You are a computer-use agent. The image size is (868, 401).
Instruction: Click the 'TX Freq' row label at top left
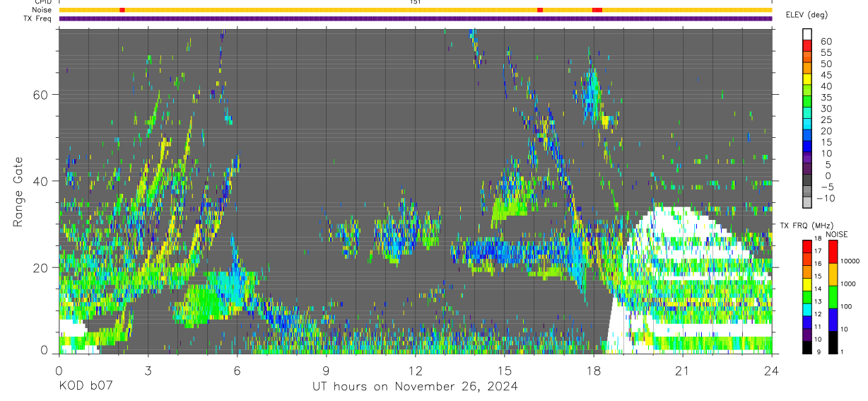click(38, 18)
